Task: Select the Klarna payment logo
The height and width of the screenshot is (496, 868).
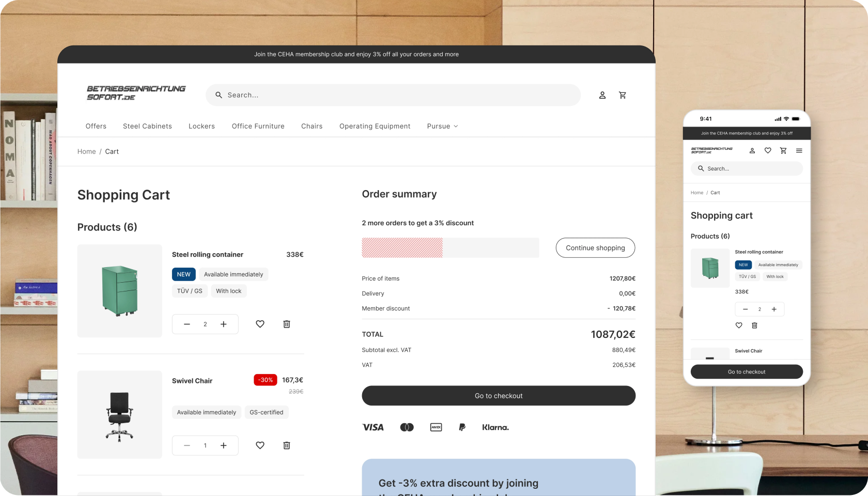Action: point(495,427)
